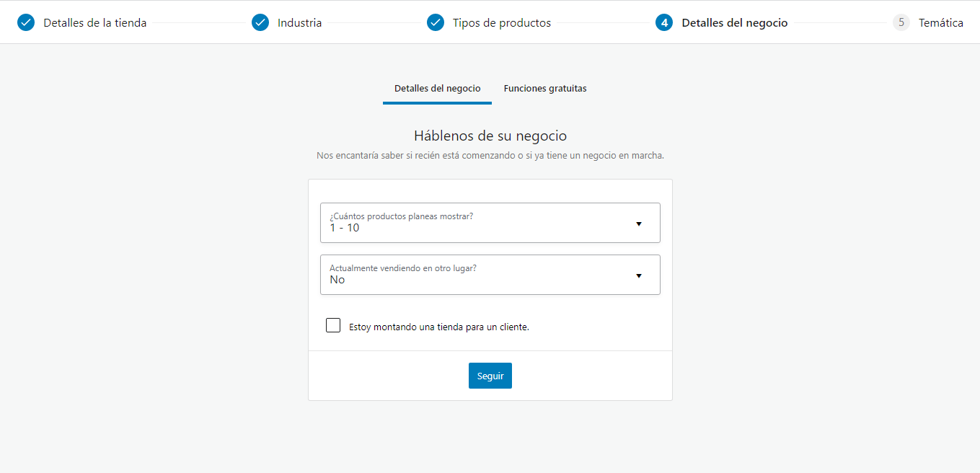The width and height of the screenshot is (980, 473).
Task: Click the step 4 number circle
Action: coord(664,22)
